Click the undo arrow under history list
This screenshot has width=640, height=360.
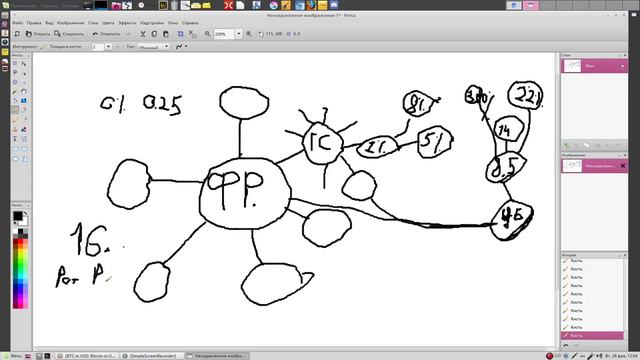coord(566,345)
